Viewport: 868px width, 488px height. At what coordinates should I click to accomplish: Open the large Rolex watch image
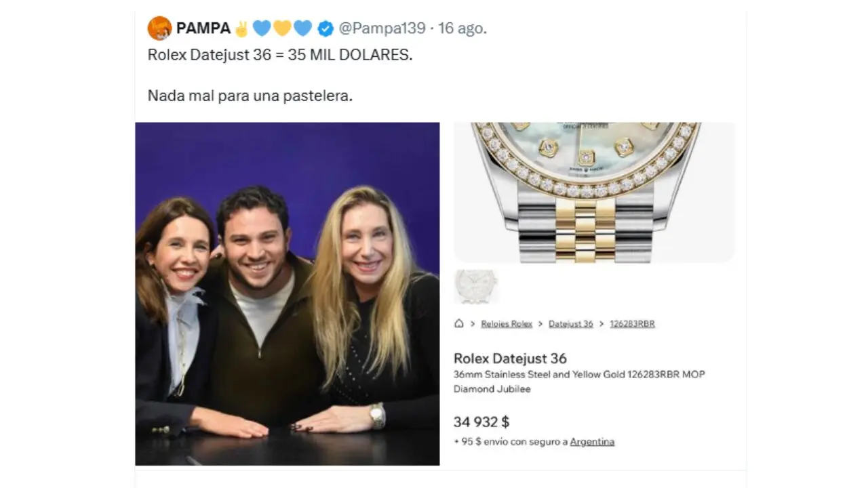click(594, 192)
